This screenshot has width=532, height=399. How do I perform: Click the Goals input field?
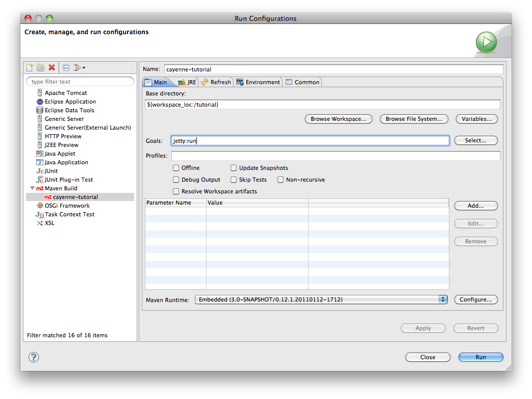pos(310,140)
